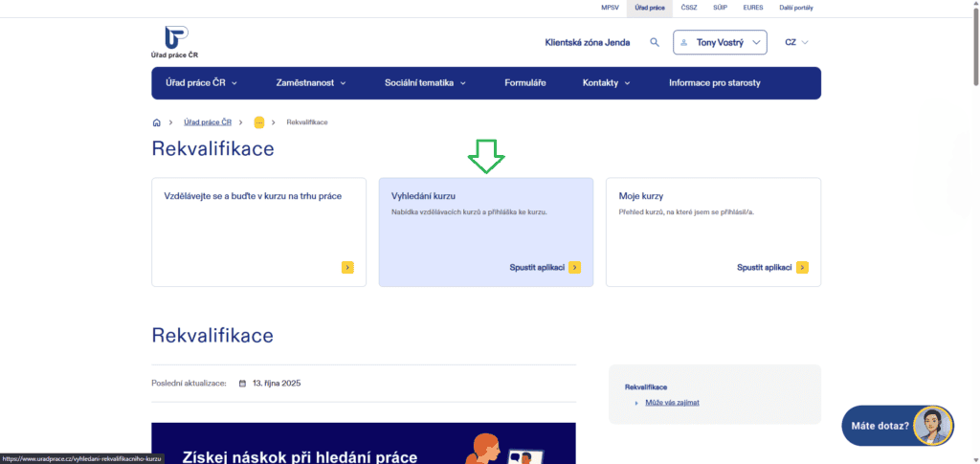Open Informace pro starosty
Screen dimensions: 980x464
pyautogui.click(x=714, y=83)
